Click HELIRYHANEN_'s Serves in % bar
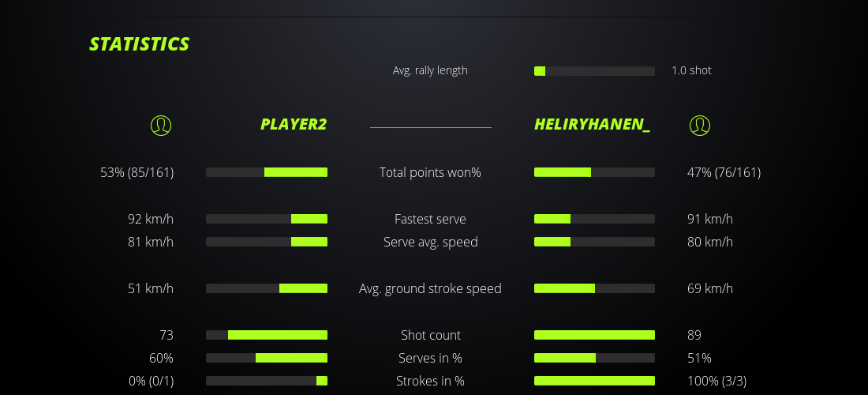 [x=594, y=358]
